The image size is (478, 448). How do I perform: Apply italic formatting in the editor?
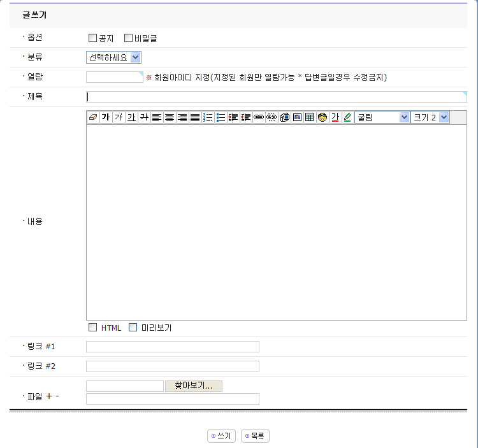(119, 117)
